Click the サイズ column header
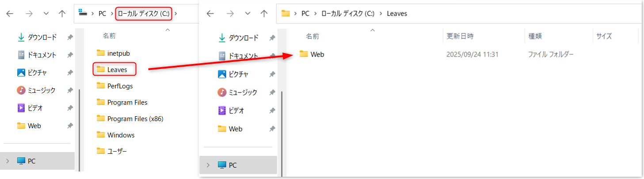This screenshot has width=644, height=179. (604, 36)
